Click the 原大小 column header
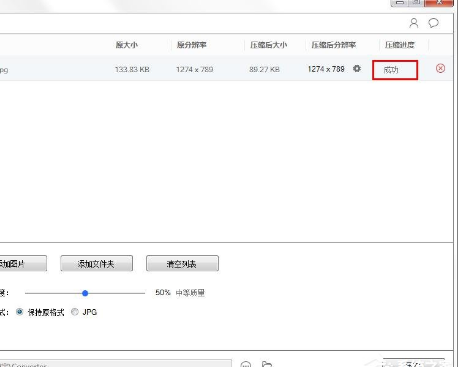Screen dimensions: 473x367 pos(127,45)
